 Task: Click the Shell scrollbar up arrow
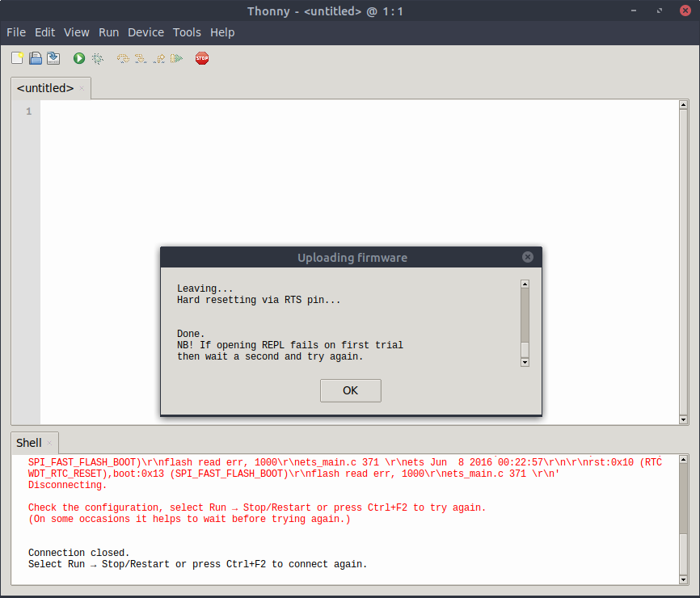click(683, 459)
